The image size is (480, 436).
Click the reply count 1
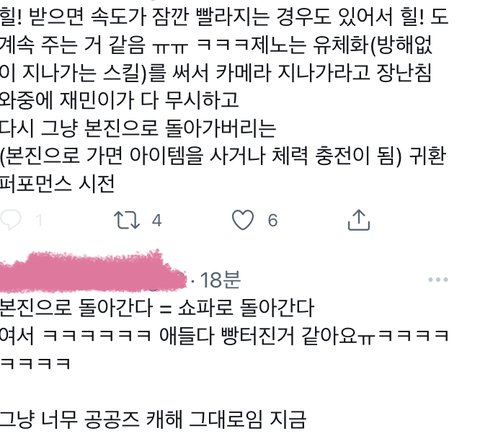tap(39, 220)
